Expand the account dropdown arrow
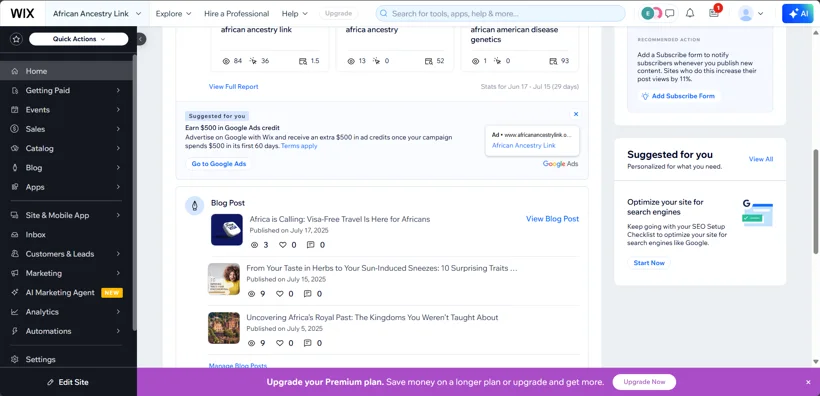The image size is (820, 396). 760,14
